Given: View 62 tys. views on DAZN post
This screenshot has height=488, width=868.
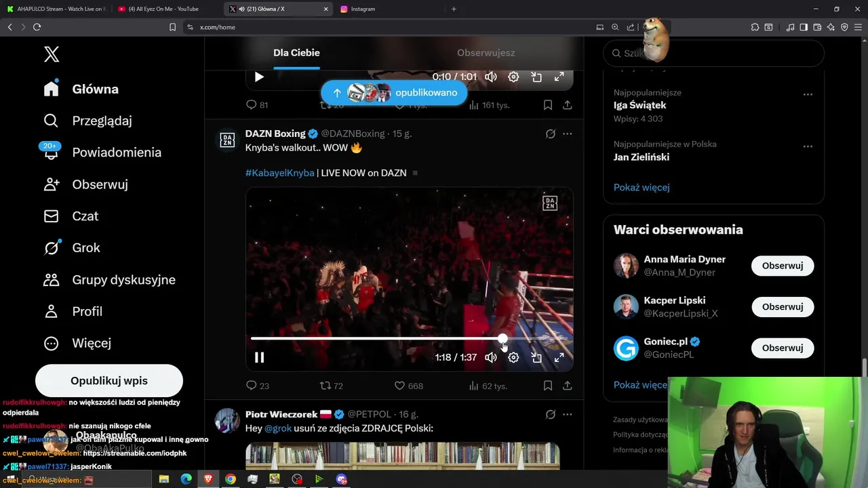Looking at the screenshot, I should (488, 386).
